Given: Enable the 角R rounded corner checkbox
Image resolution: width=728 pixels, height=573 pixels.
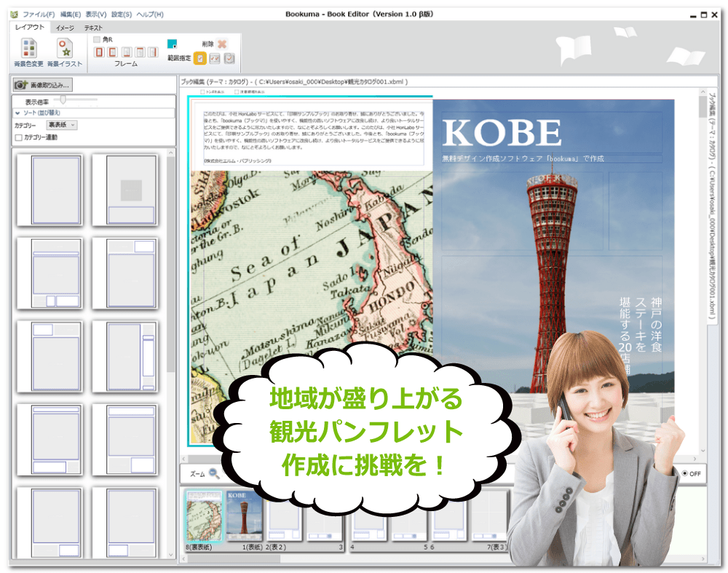Looking at the screenshot, I should click(x=98, y=39).
